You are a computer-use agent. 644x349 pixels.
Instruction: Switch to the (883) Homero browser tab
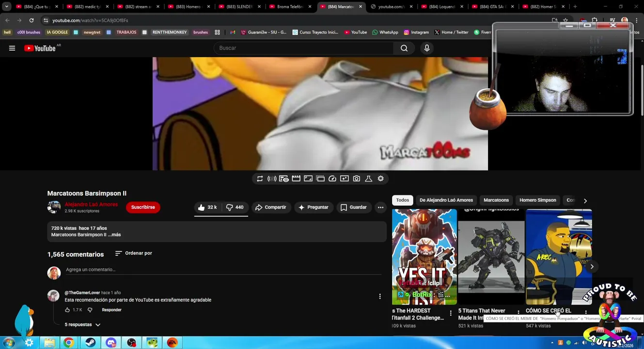(x=189, y=7)
